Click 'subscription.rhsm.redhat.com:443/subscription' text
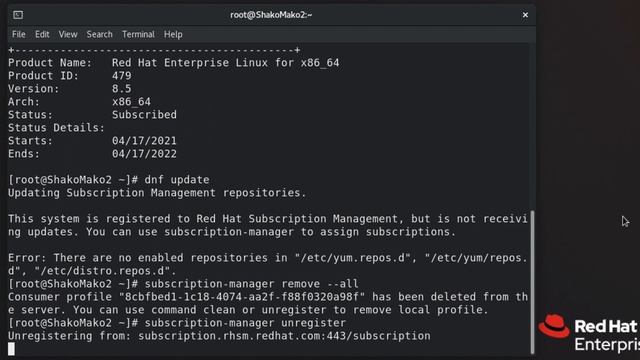640x360 pixels. coord(284,336)
